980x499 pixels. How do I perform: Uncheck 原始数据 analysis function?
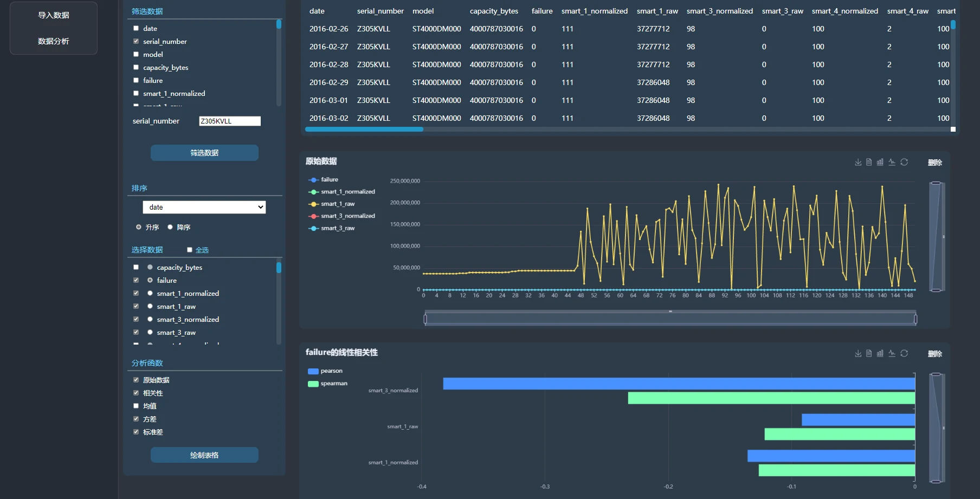tap(136, 380)
